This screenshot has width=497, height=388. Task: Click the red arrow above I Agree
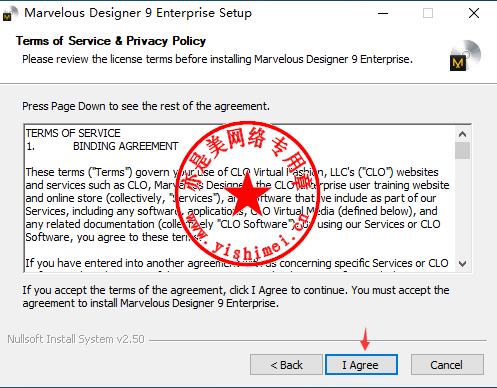pos(365,339)
